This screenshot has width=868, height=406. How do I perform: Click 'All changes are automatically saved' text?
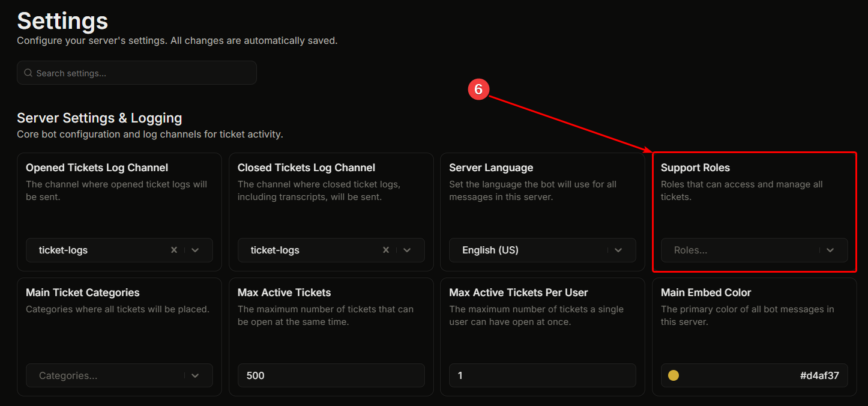[254, 41]
